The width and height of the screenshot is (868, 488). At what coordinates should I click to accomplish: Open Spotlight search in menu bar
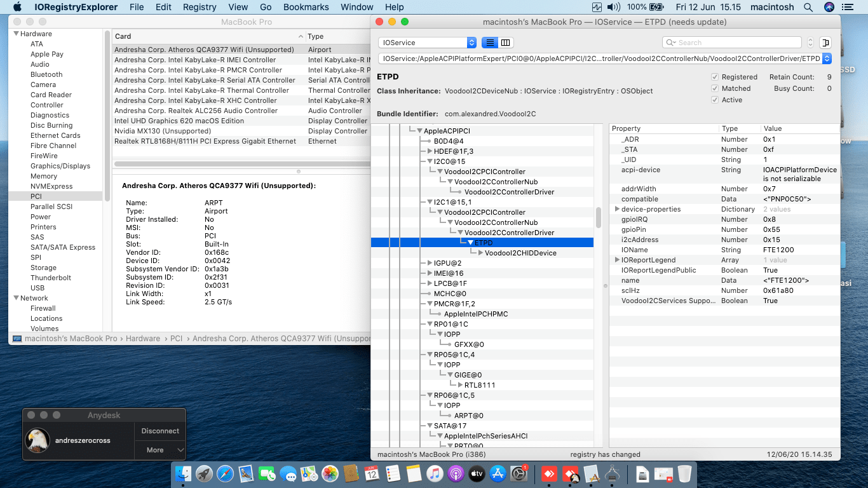(808, 7)
